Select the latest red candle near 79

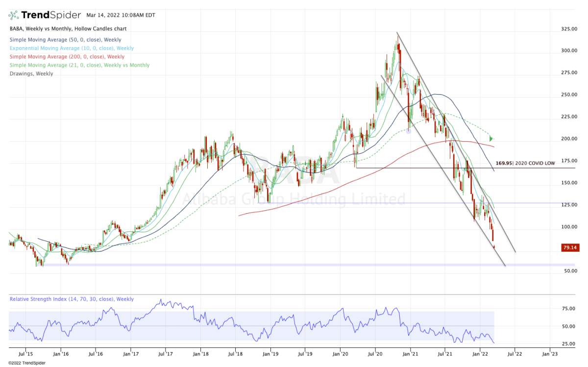(494, 247)
